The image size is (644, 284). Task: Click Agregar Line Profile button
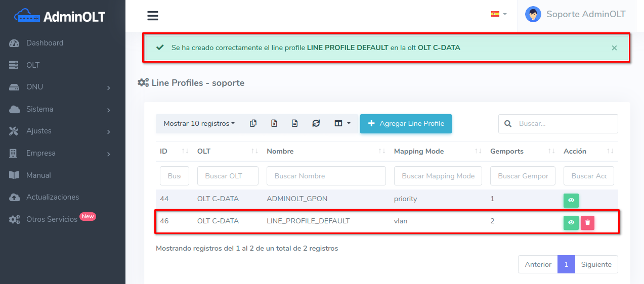point(406,123)
